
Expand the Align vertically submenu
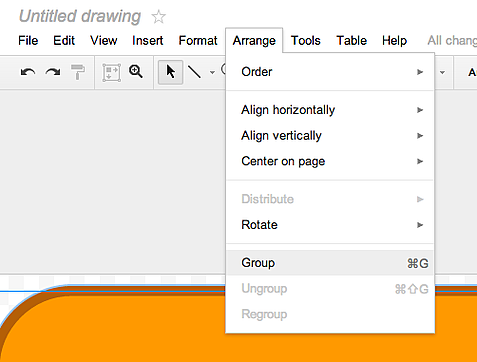330,136
